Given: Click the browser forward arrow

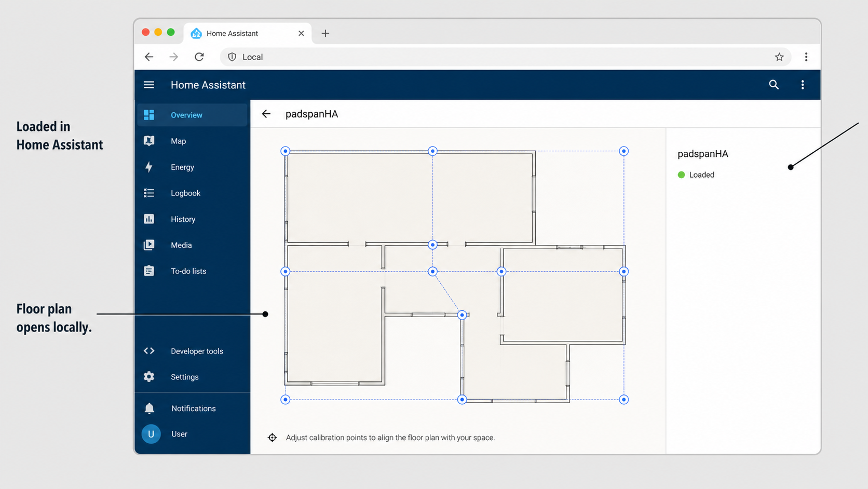Looking at the screenshot, I should click(174, 57).
